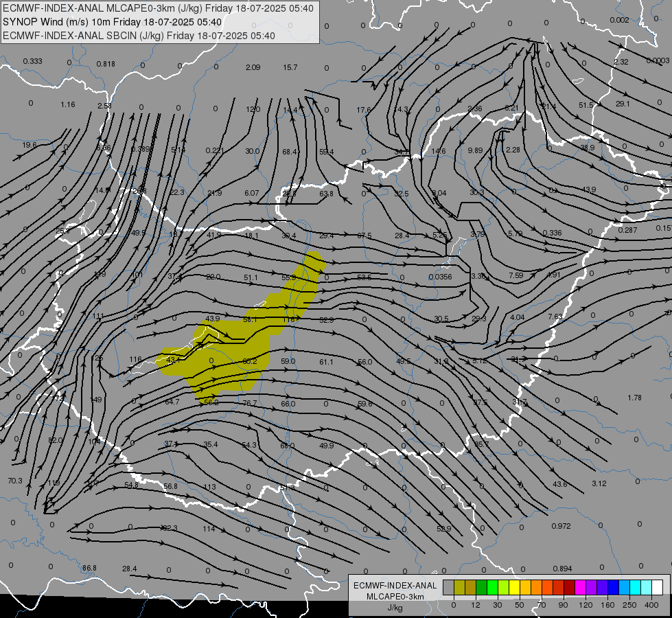Select the map value 61.1
The image size is (672, 618).
click(326, 362)
